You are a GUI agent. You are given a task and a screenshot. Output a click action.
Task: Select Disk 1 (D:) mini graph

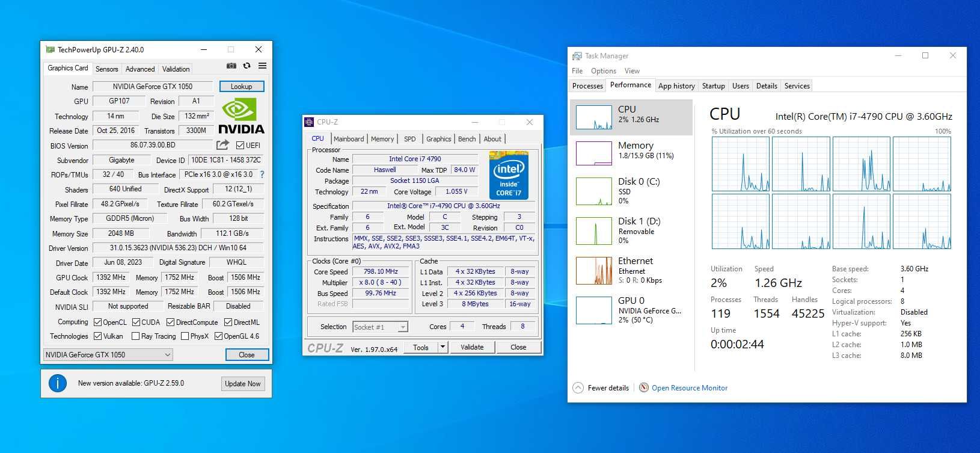(594, 231)
